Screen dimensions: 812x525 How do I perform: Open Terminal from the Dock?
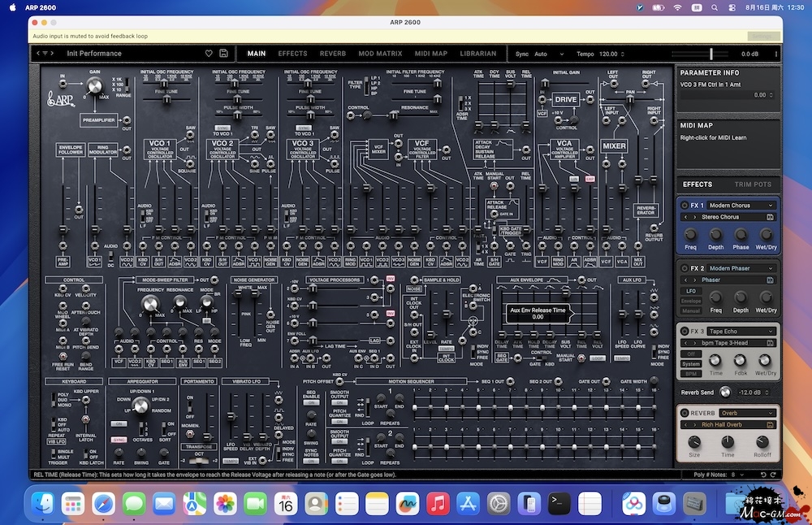(559, 503)
